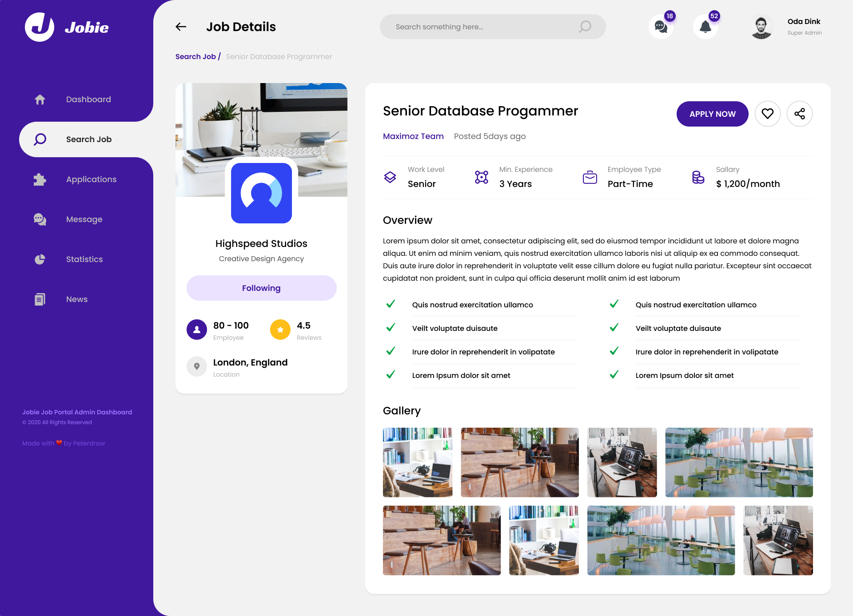Open the first gallery thumbnail with bookshelf
The height and width of the screenshot is (616, 853).
(x=418, y=462)
